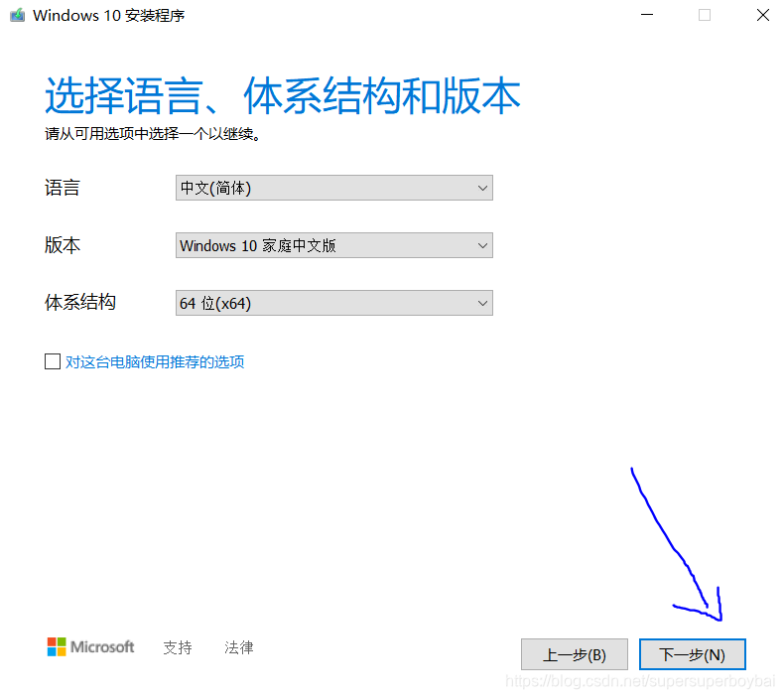Click the window title Windows 10 安装程序
Image resolution: width=784 pixels, height=699 pixels.
click(109, 16)
